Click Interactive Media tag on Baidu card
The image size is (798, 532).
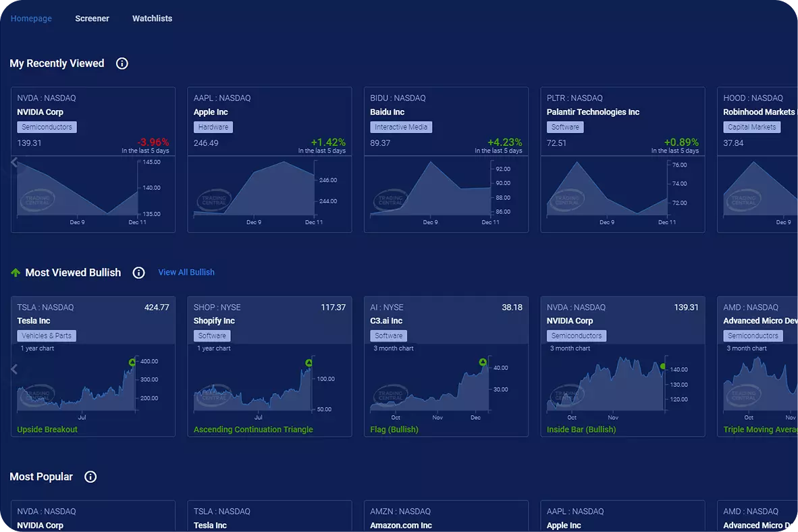click(401, 127)
